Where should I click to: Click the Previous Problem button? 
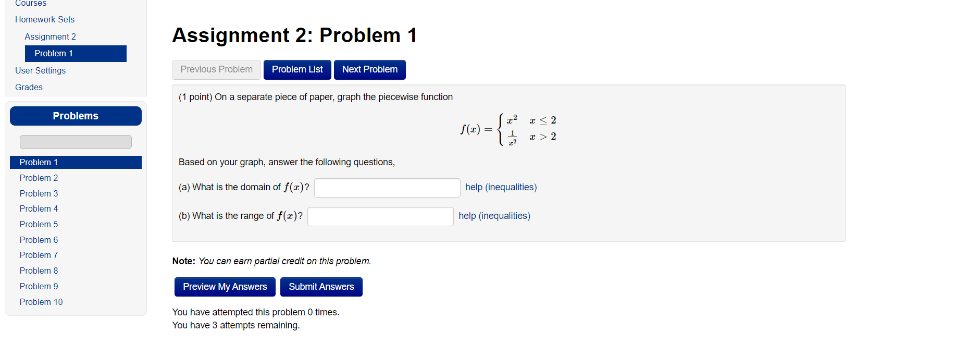pos(216,69)
